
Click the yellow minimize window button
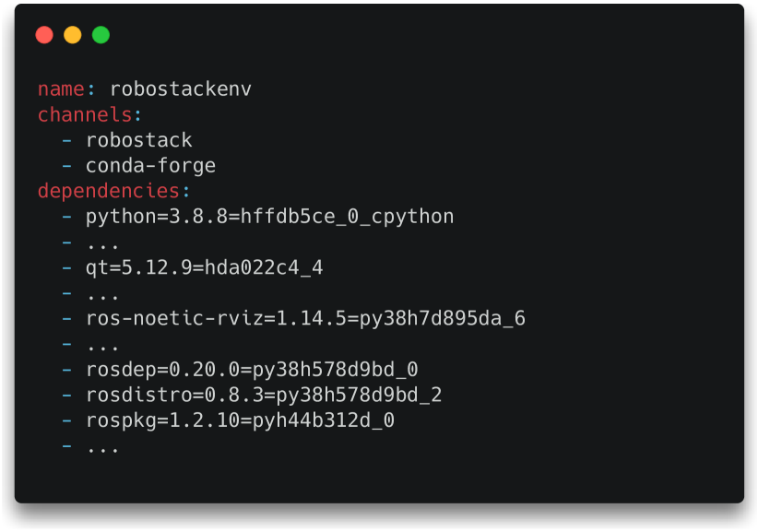73,35
